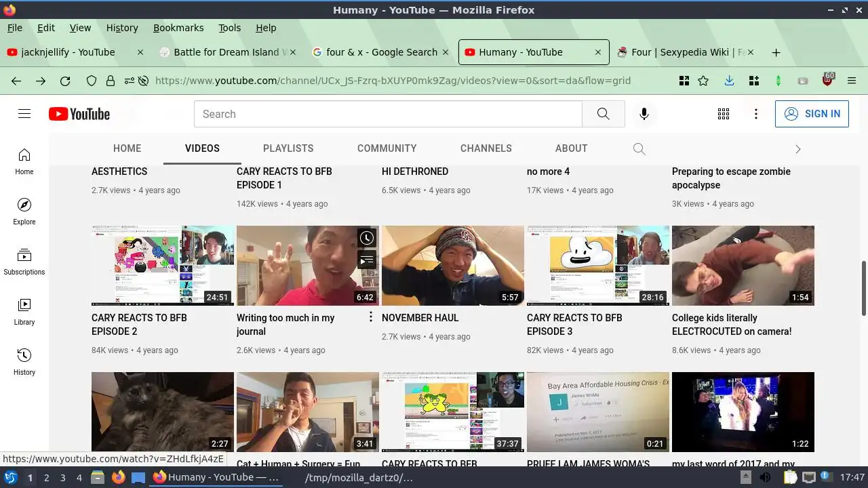The height and width of the screenshot is (488, 868).
Task: Click the Firefox URL address bar
Action: [393, 81]
